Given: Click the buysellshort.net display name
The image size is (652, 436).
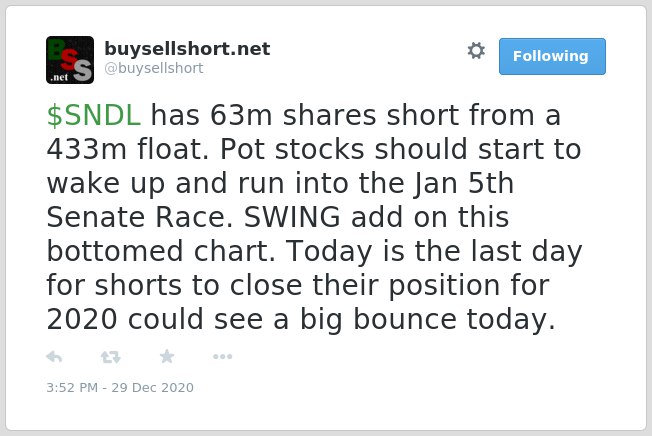Looking at the screenshot, I should click(x=187, y=49).
